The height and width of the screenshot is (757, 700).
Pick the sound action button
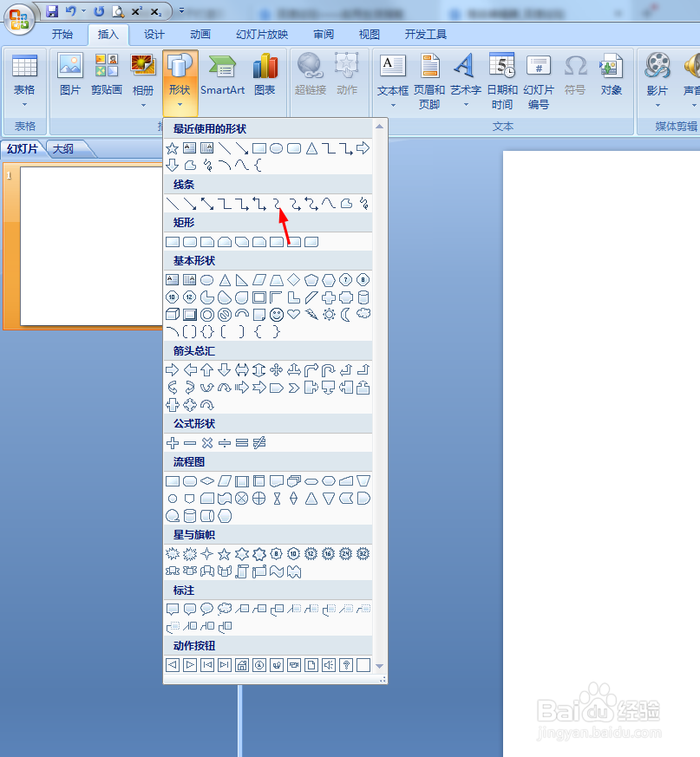pyautogui.click(x=329, y=665)
